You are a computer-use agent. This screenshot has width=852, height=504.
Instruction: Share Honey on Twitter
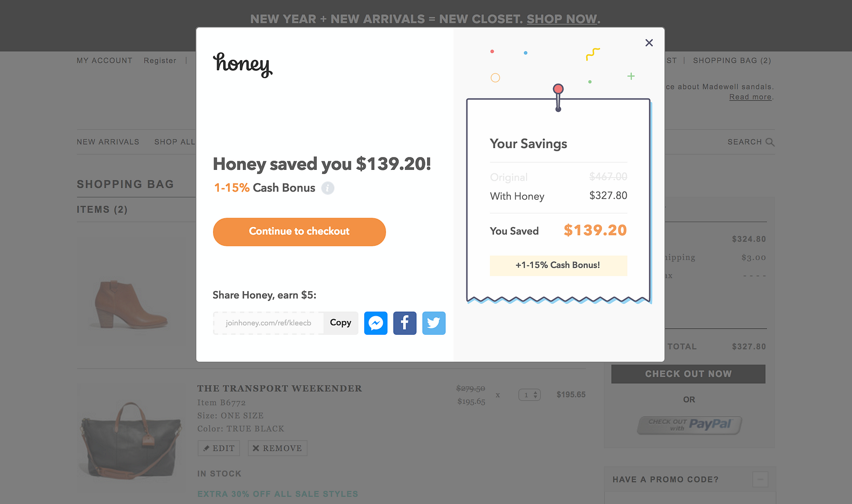pyautogui.click(x=433, y=323)
